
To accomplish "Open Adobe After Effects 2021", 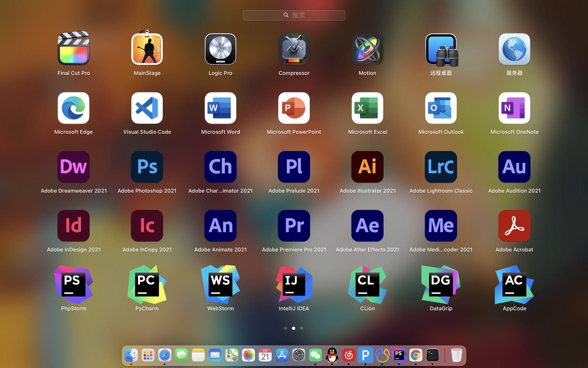I will click(x=367, y=226).
